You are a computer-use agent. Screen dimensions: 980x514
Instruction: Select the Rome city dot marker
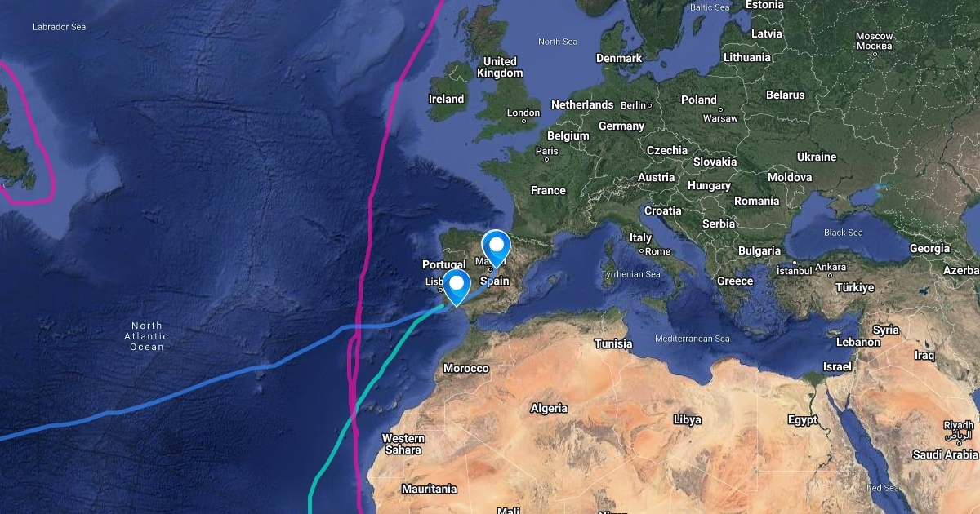coord(641,251)
